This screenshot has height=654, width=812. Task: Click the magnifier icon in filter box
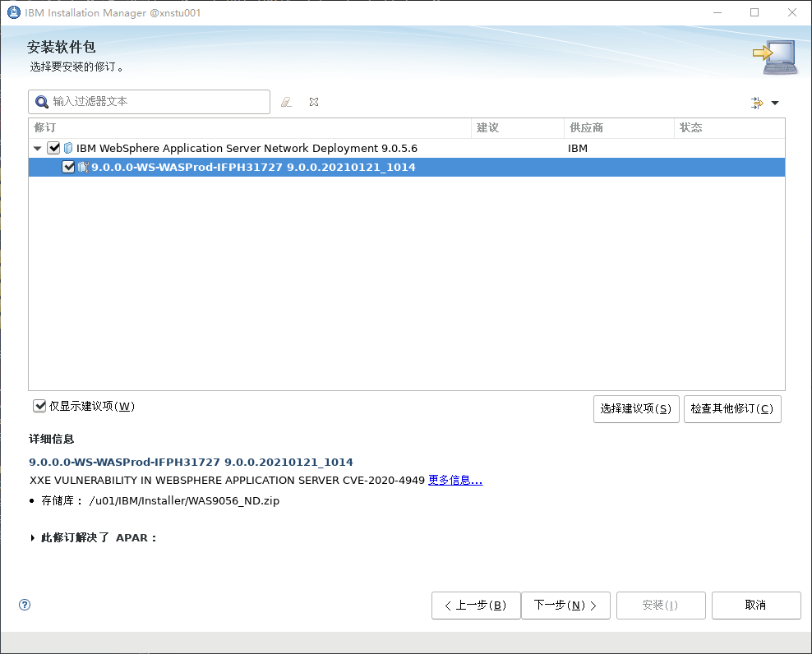point(41,102)
